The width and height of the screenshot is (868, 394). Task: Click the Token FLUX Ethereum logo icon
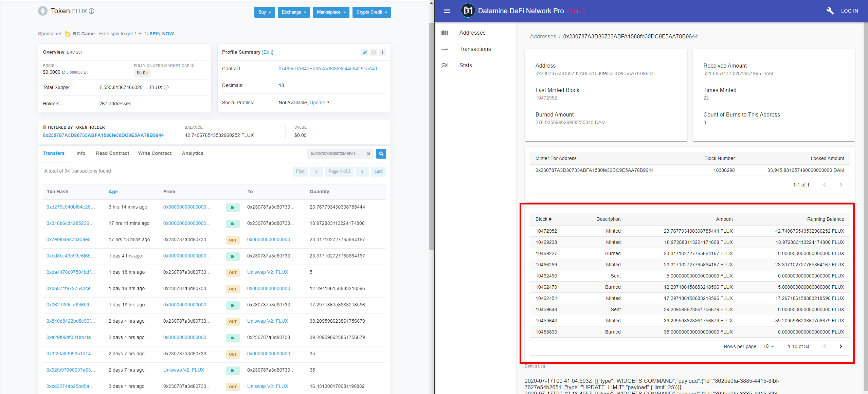click(43, 11)
